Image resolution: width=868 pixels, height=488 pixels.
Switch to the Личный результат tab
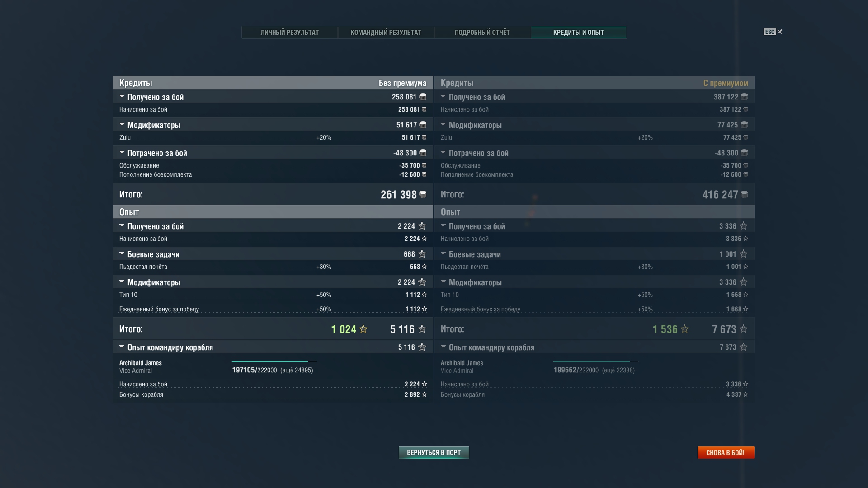click(x=289, y=33)
